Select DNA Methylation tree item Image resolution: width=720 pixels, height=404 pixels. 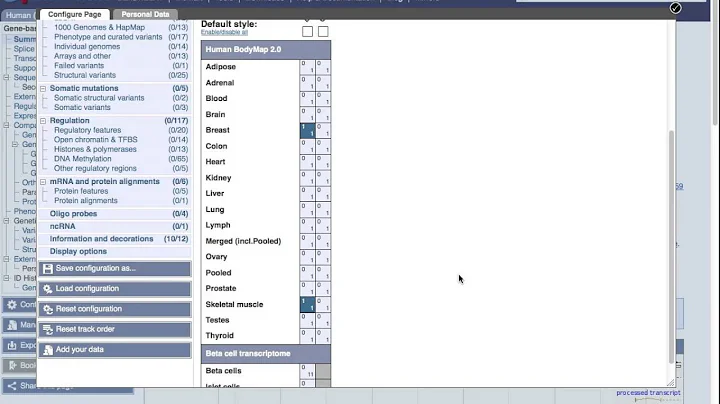pos(83,159)
